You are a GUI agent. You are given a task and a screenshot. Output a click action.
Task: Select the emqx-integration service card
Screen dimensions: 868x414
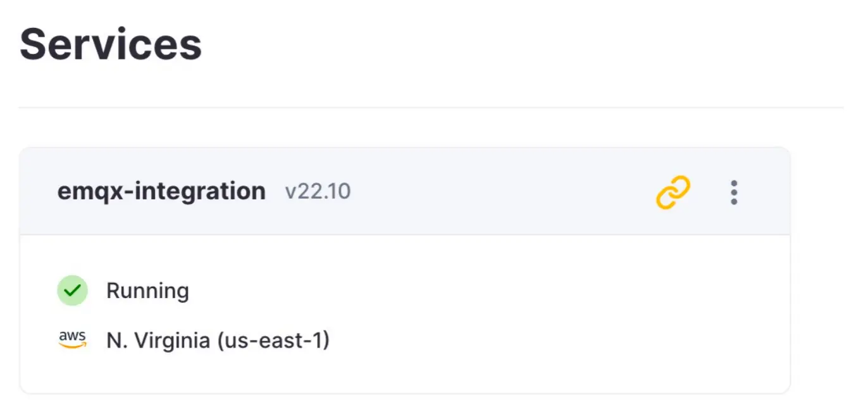405,271
